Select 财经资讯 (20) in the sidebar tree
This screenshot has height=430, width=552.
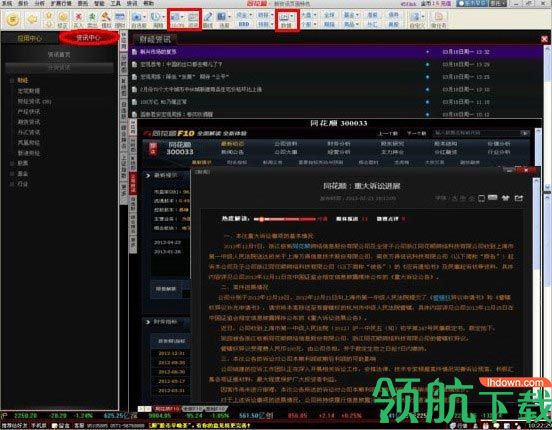[34, 101]
